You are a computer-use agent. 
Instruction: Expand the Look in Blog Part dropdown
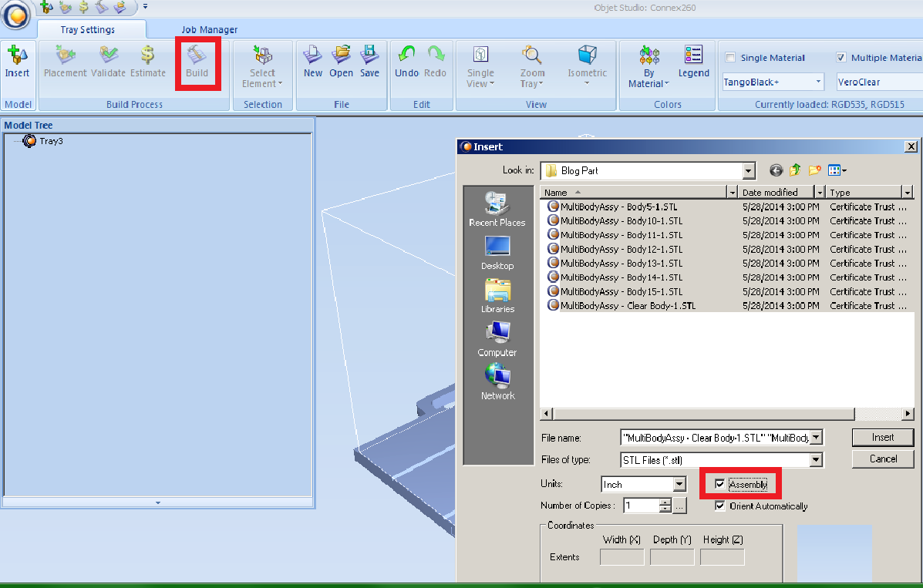pos(748,171)
